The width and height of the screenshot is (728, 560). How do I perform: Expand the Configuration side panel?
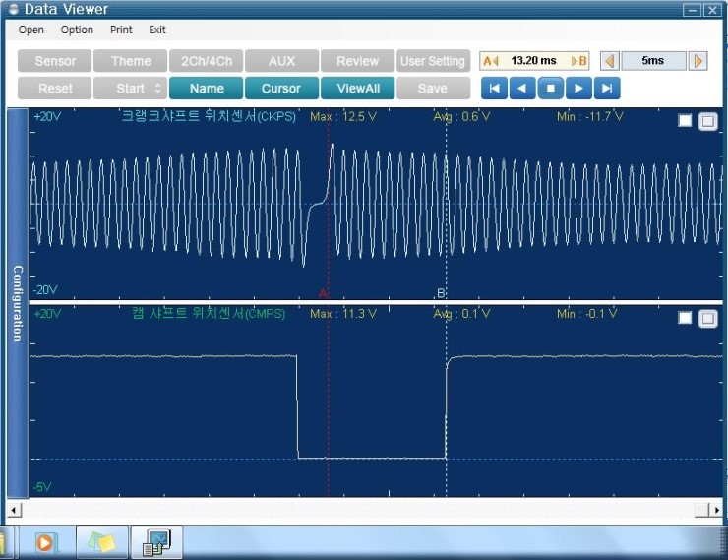(18, 303)
